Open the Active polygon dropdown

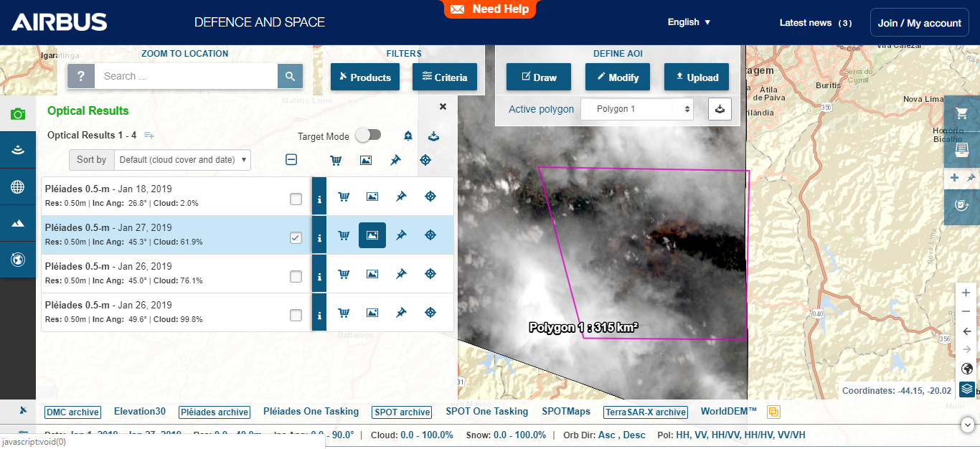click(x=638, y=109)
